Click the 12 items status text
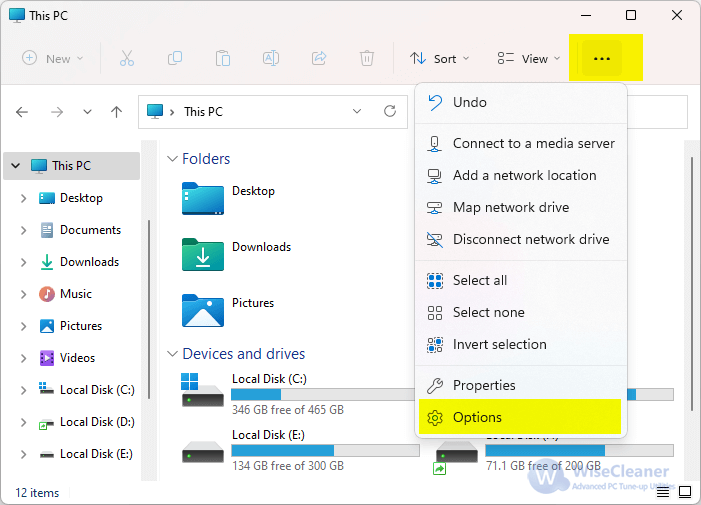The width and height of the screenshot is (701, 505). pyautogui.click(x=37, y=492)
